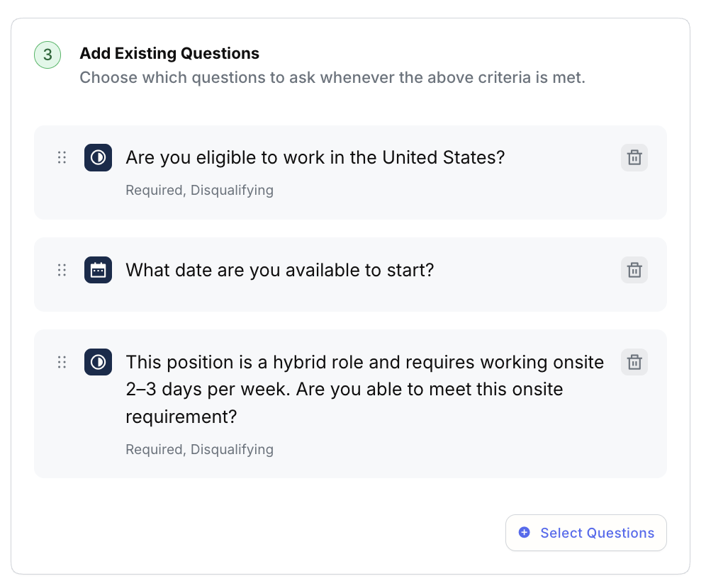Viewport: 706px width, 588px height.
Task: Click drag handle of the eligibility question
Action: tap(62, 157)
